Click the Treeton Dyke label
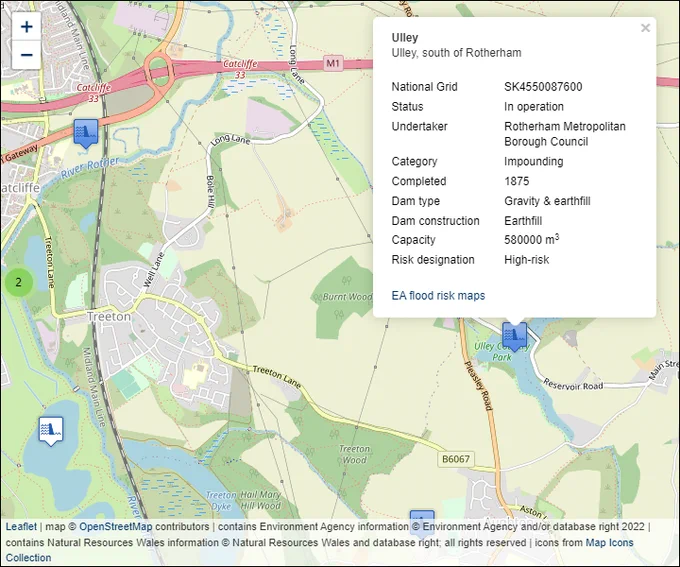 pos(221,501)
